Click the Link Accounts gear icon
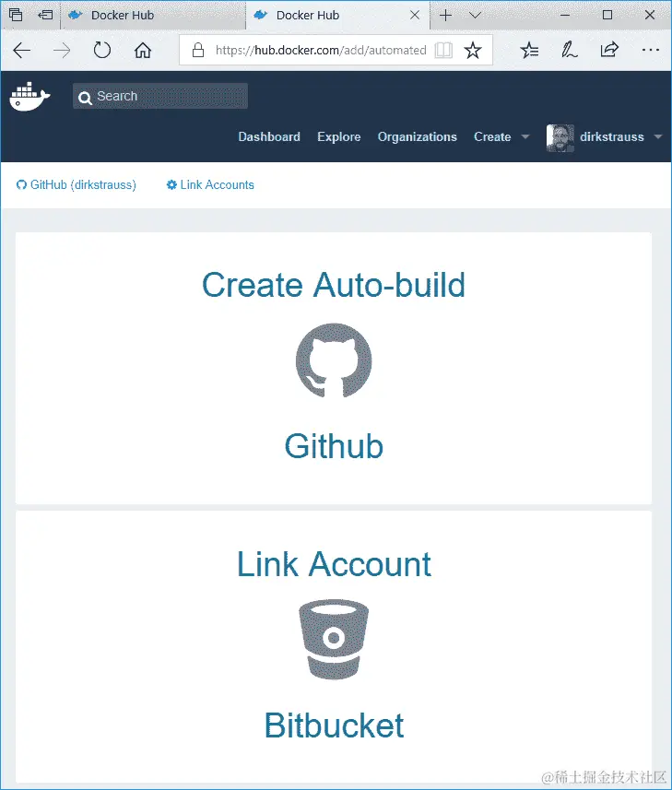672x790 pixels. [171, 185]
